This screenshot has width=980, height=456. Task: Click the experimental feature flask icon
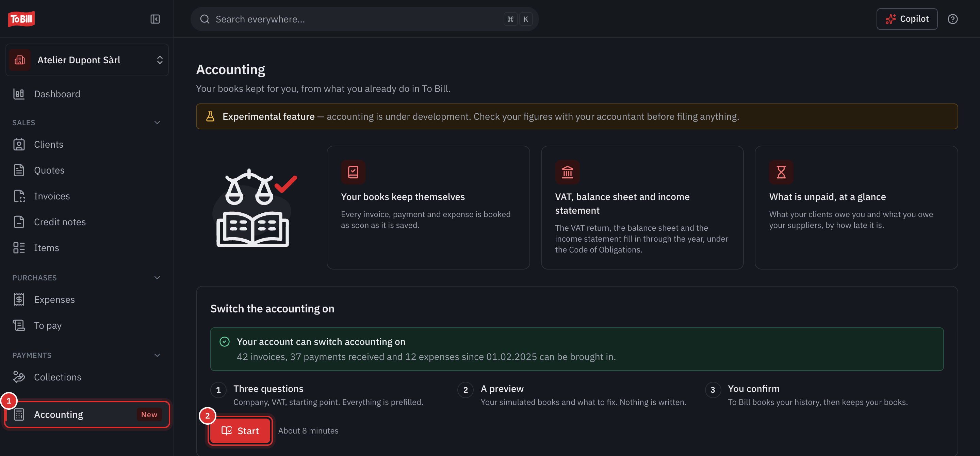(x=210, y=116)
